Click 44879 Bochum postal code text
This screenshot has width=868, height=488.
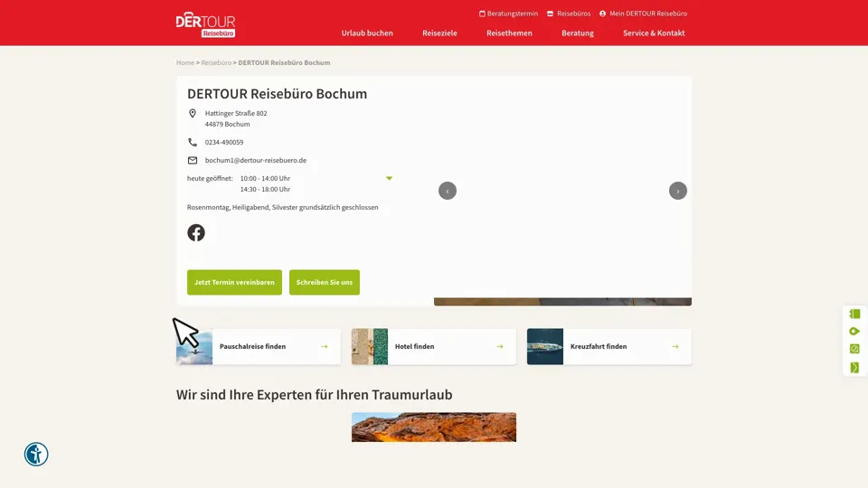(227, 125)
